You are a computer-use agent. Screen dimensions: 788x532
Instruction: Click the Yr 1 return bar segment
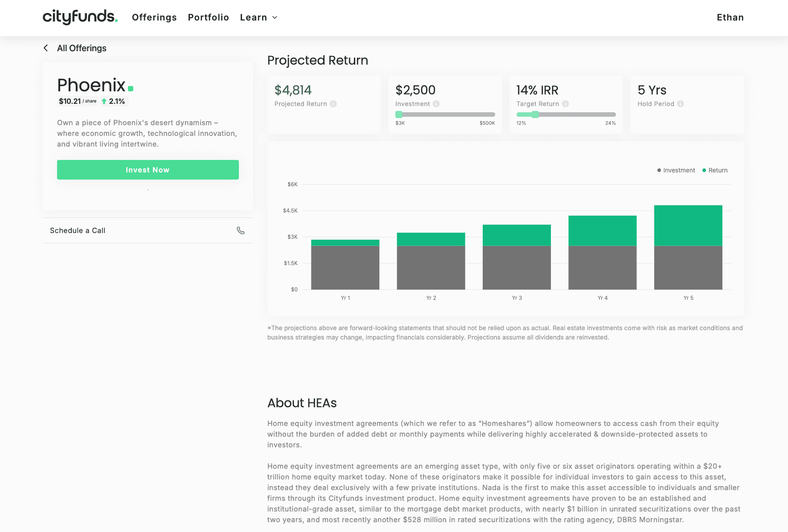tap(345, 243)
